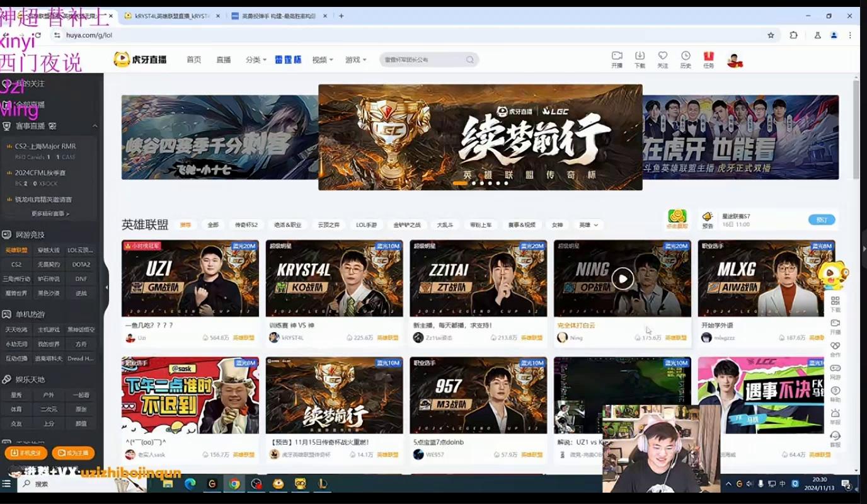Select 赛事&视频 category filter tab

click(522, 225)
